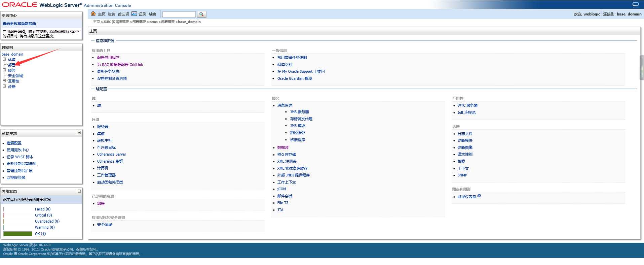Click the record (记录) chart icon
Viewport: 644px width, 265px height.
pyautogui.click(x=134, y=14)
